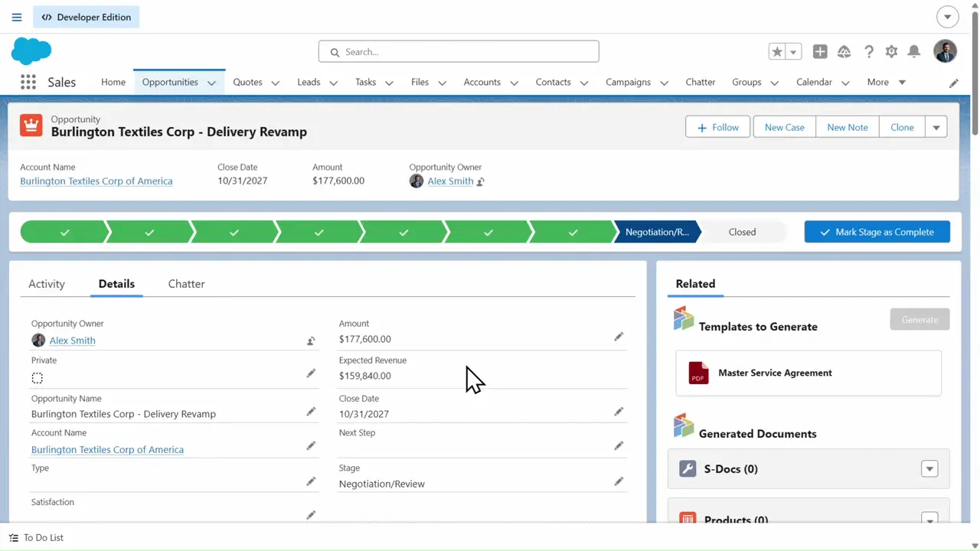Click the global actions plus icon
The width and height of the screenshot is (980, 551).
(820, 52)
